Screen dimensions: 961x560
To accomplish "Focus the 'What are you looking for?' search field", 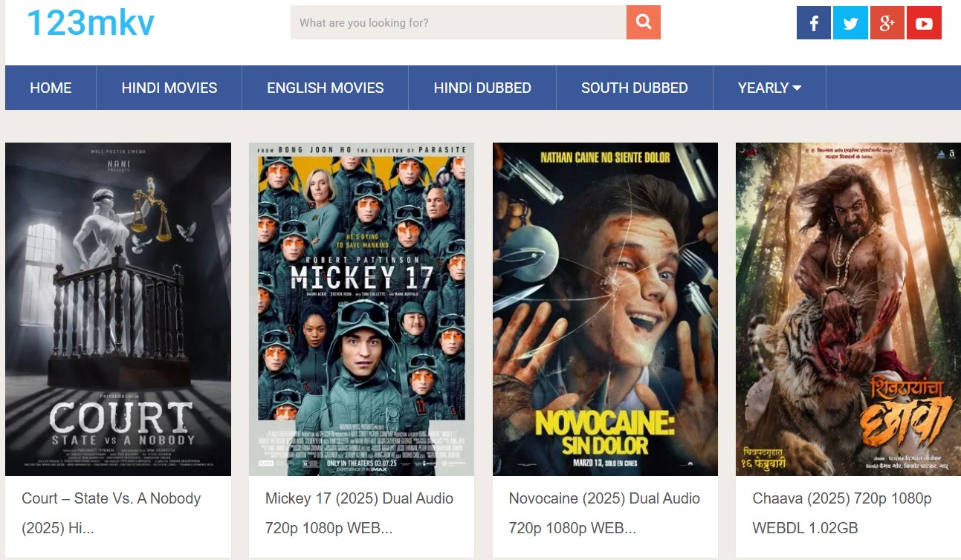I will click(458, 23).
